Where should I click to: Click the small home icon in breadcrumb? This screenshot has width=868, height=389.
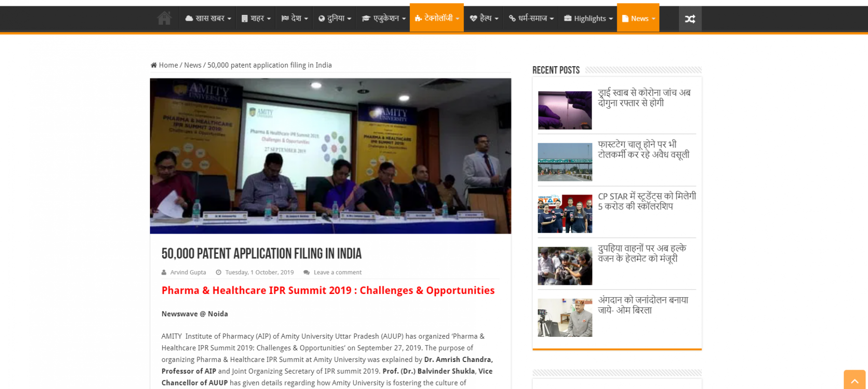(154, 65)
